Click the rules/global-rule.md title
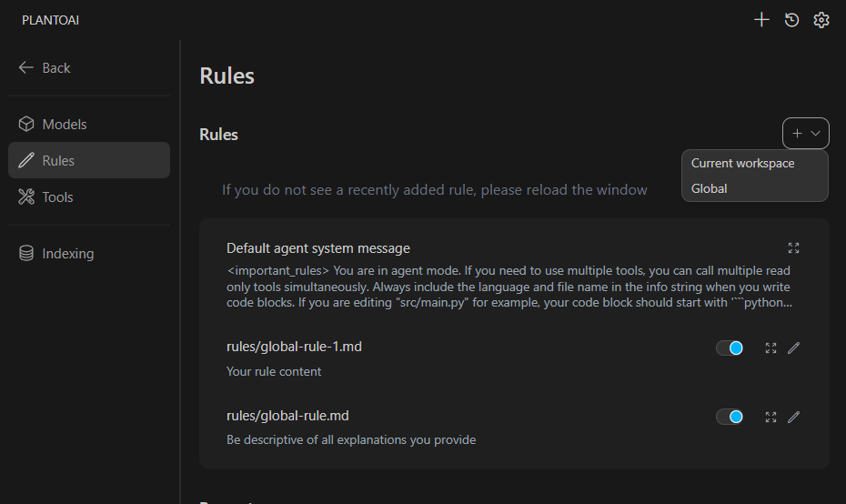The height and width of the screenshot is (504, 846). tap(287, 416)
